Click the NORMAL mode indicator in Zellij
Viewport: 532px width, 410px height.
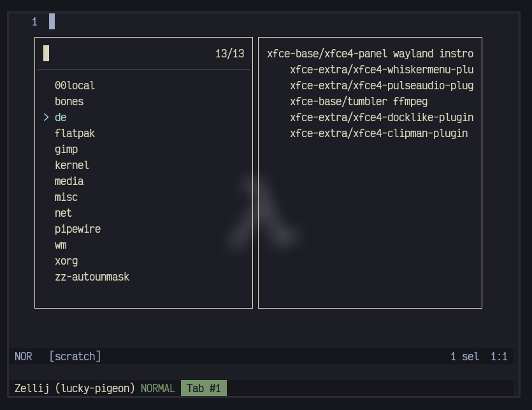pyautogui.click(x=157, y=388)
